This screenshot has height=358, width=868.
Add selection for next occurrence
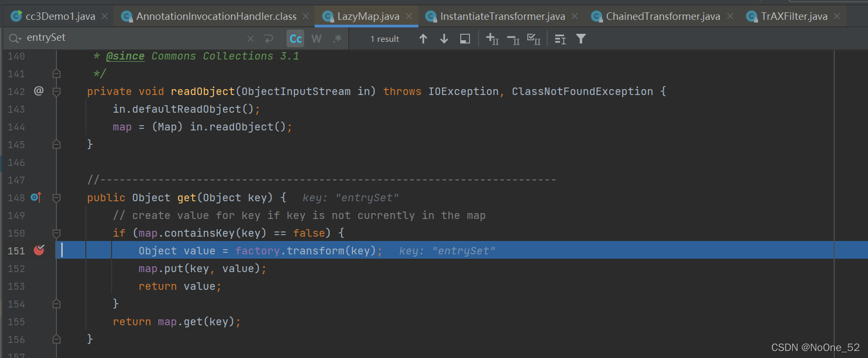(x=492, y=39)
